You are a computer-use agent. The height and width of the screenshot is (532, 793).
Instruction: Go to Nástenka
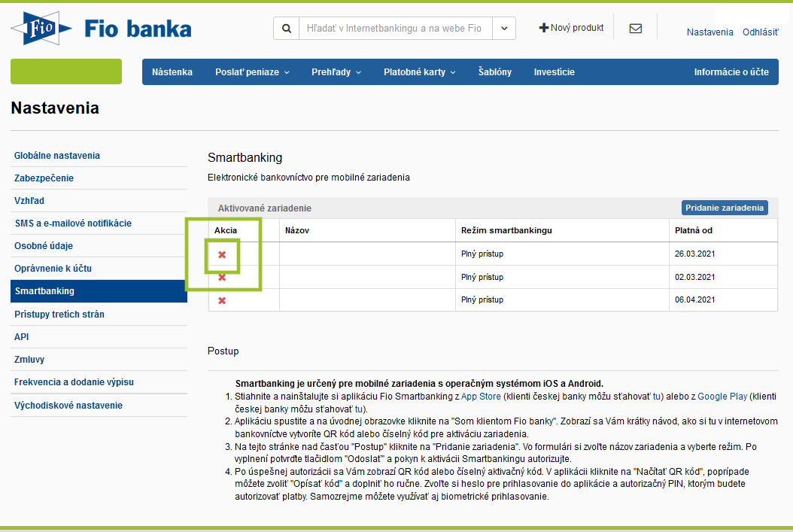pyautogui.click(x=172, y=71)
